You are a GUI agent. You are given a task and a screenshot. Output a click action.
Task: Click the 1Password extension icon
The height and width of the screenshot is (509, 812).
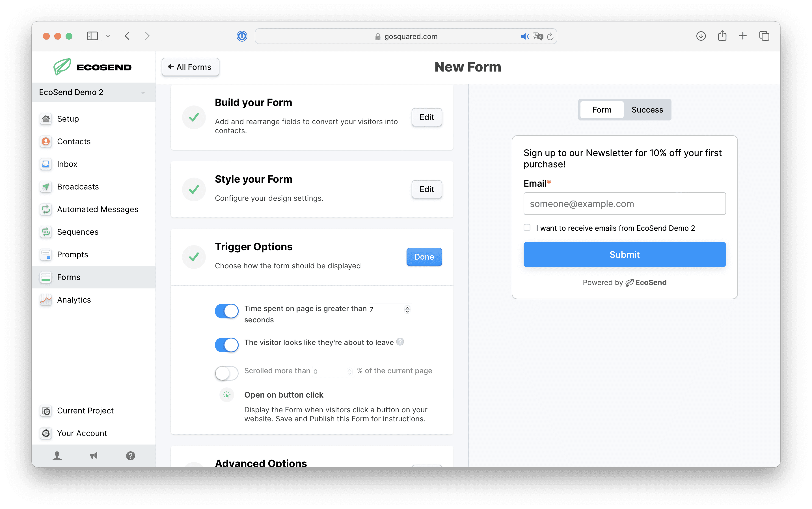point(242,36)
